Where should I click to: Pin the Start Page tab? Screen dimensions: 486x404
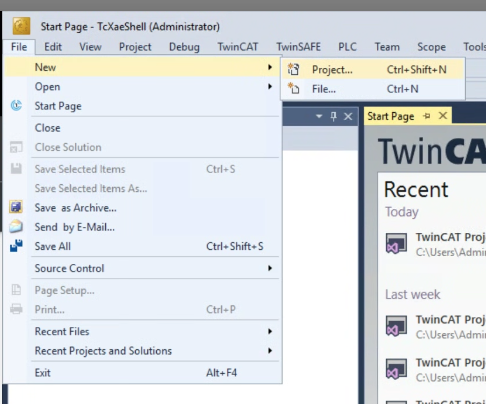click(x=426, y=116)
